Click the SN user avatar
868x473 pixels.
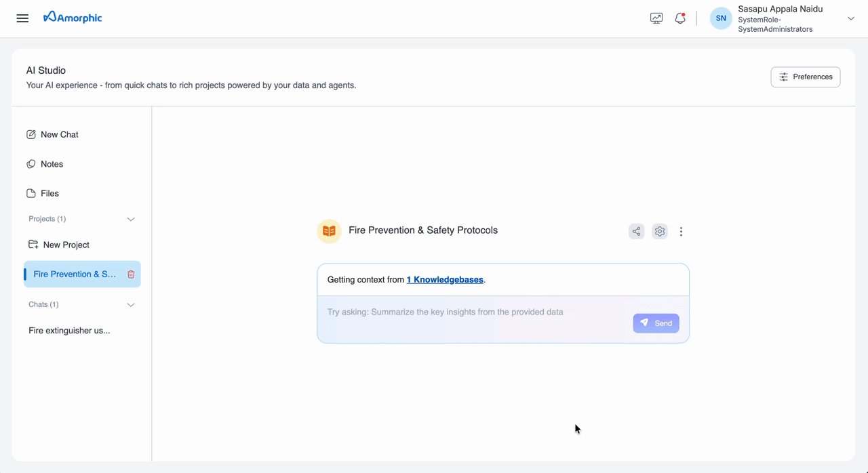(x=720, y=18)
